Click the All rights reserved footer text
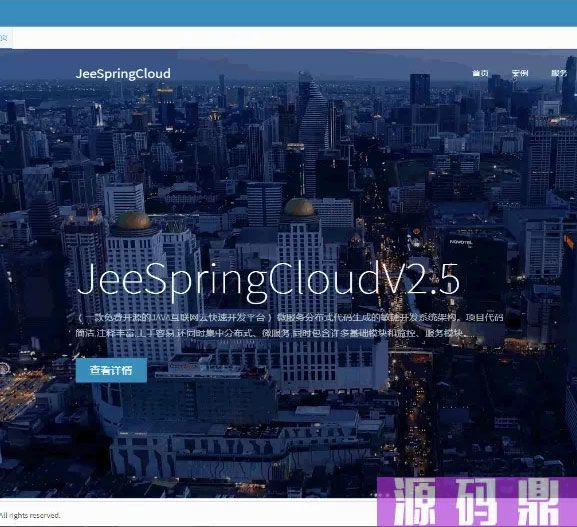Screen dimensions: 577x527 pyautogui.click(x=29, y=515)
